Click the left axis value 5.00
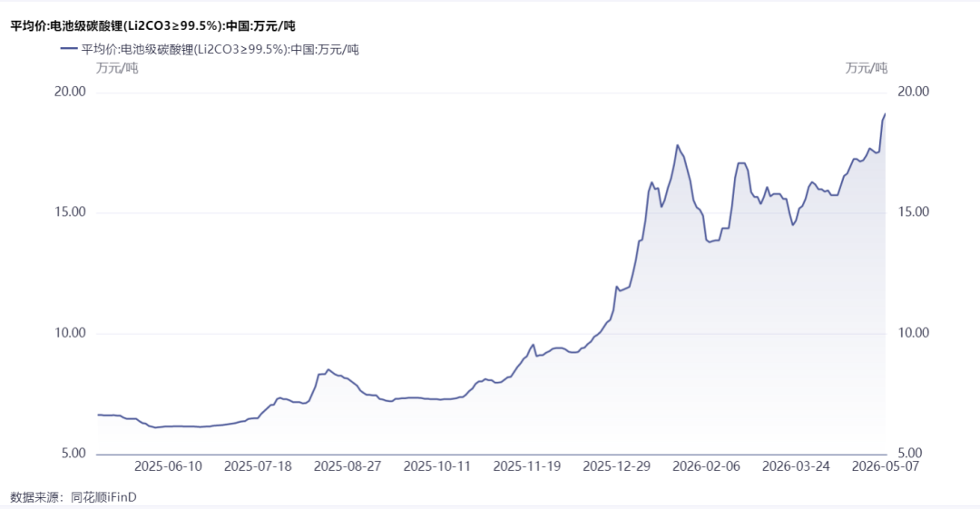This screenshot has width=980, height=509. pos(73,454)
